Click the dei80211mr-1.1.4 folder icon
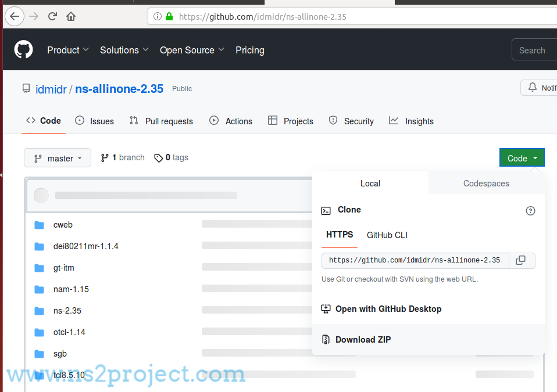 (x=39, y=246)
